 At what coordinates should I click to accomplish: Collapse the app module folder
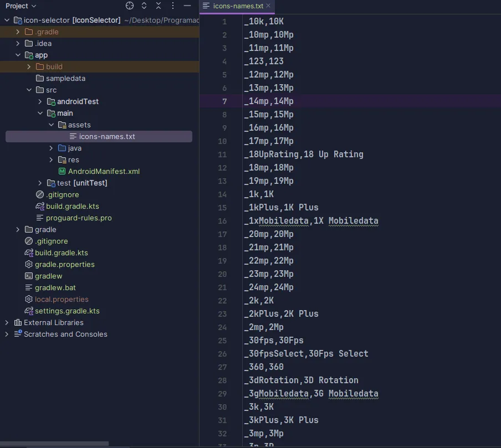(18, 55)
